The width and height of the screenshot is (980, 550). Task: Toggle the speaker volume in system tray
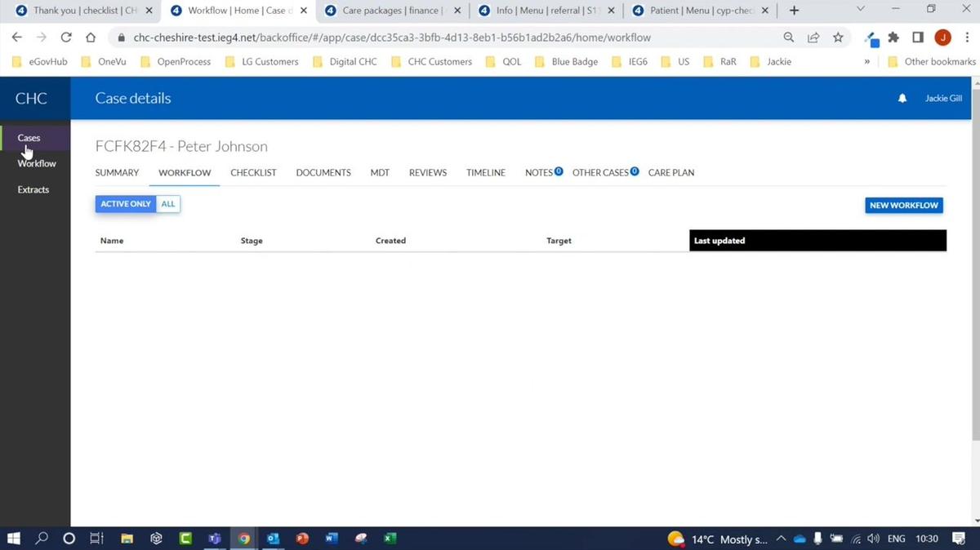click(x=873, y=539)
